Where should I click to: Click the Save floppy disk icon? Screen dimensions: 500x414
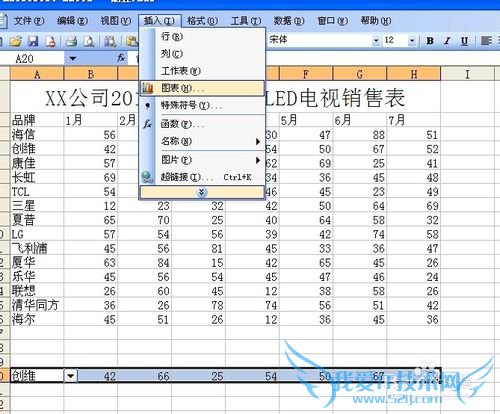pos(33,41)
